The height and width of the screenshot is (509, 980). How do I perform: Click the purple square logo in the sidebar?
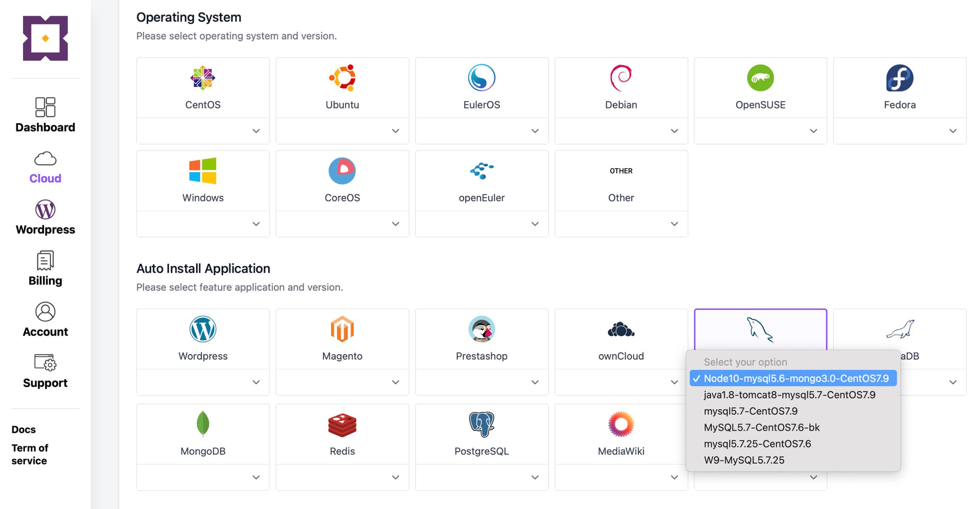(45, 38)
